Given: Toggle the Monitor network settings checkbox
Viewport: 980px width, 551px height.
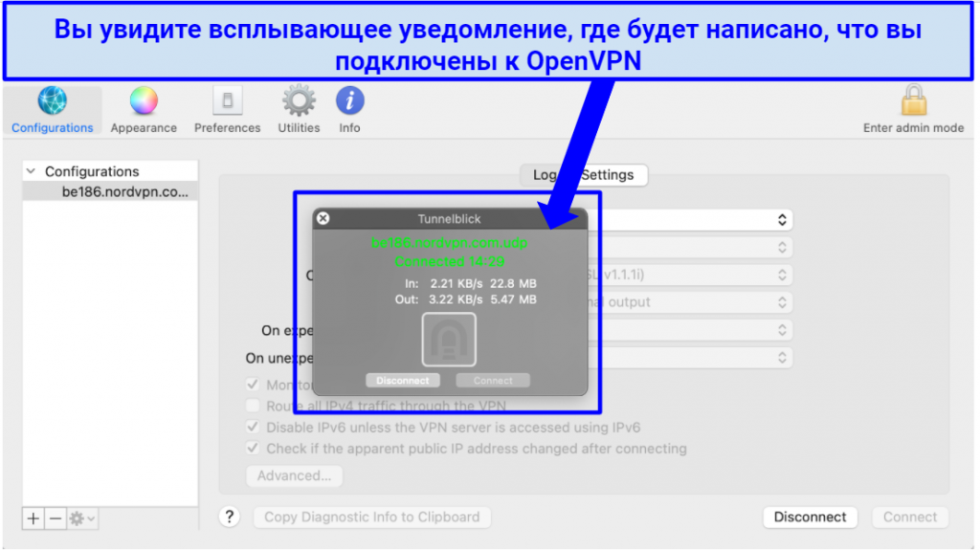Looking at the screenshot, I should [x=253, y=385].
